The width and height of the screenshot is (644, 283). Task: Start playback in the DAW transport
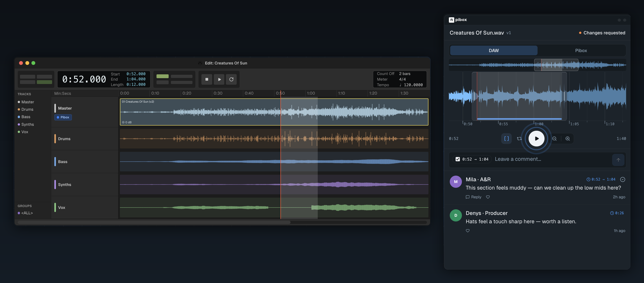point(219,79)
